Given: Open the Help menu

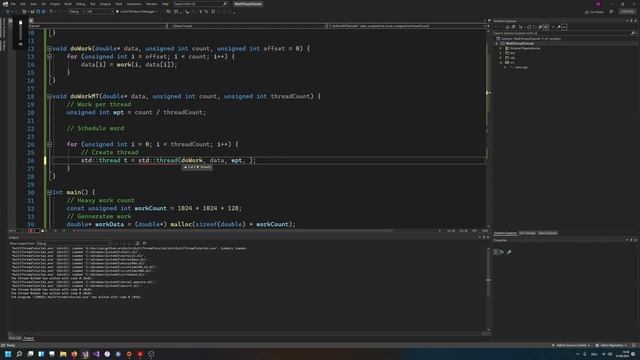Looking at the screenshot, I should [x=165, y=4].
